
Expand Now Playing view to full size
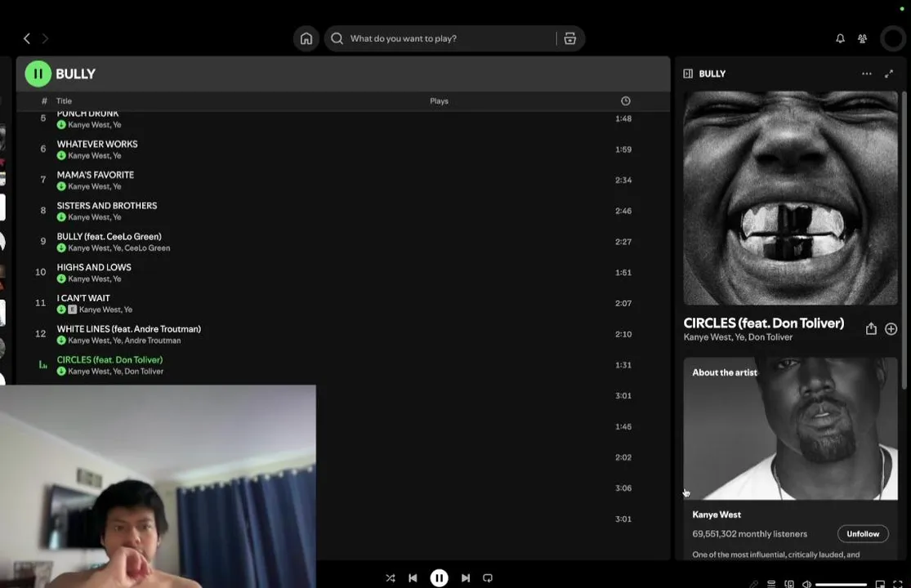[x=889, y=73]
